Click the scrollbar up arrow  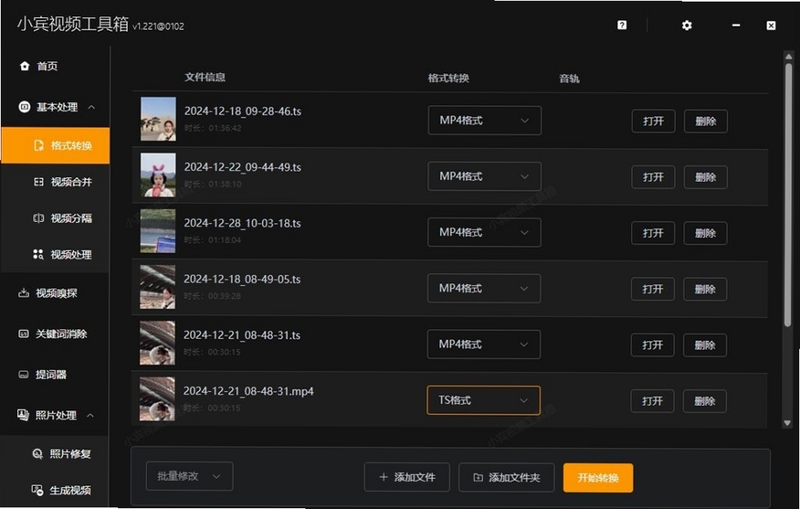788,56
